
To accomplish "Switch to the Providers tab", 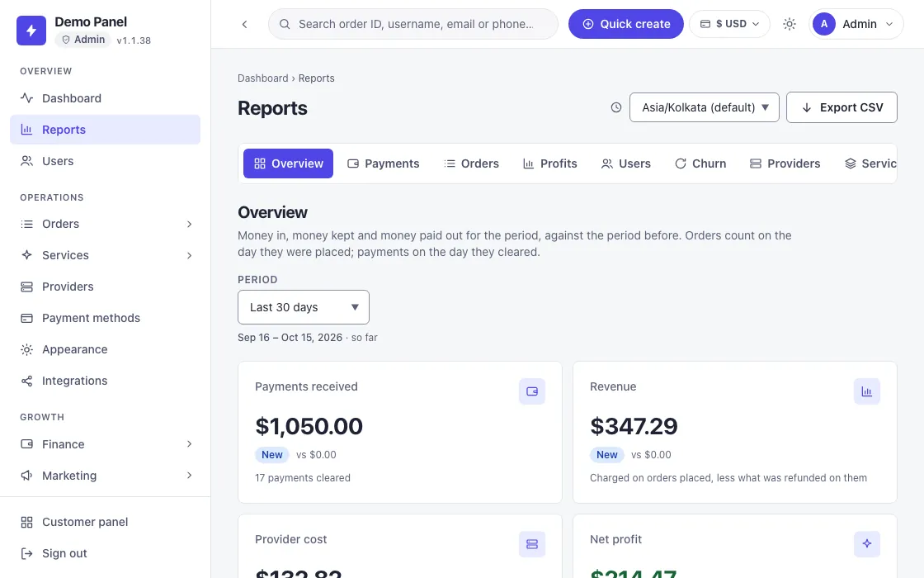I will [x=785, y=163].
